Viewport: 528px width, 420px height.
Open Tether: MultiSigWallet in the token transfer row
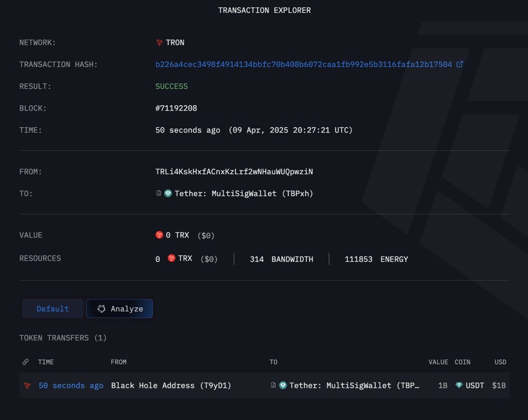click(x=354, y=386)
